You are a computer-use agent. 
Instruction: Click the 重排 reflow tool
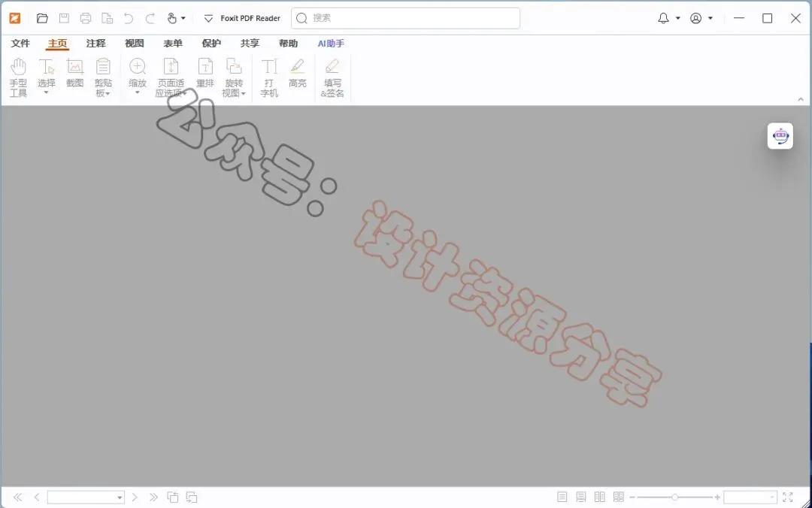coord(205,73)
